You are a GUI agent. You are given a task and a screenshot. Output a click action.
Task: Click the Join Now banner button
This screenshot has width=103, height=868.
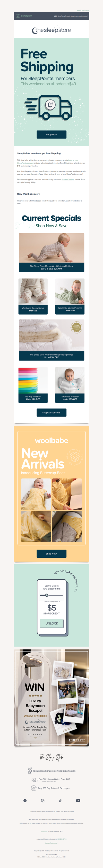[23, 16]
